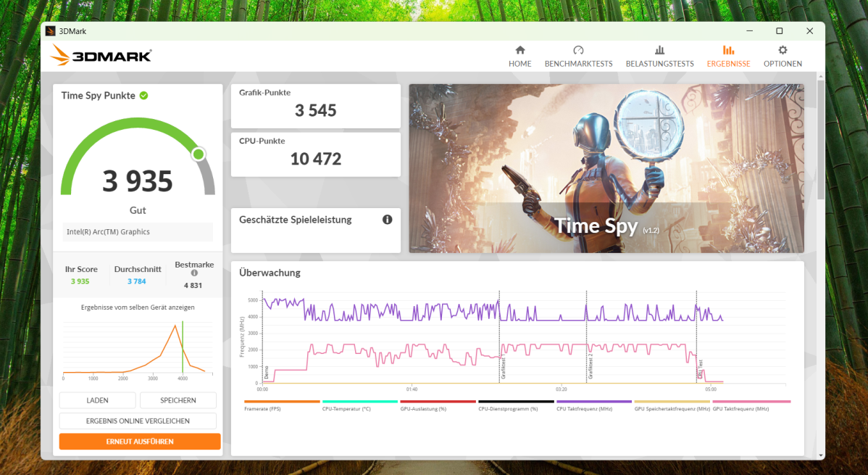
Task: Click the Bestmarke value 4 831
Action: coord(193,286)
